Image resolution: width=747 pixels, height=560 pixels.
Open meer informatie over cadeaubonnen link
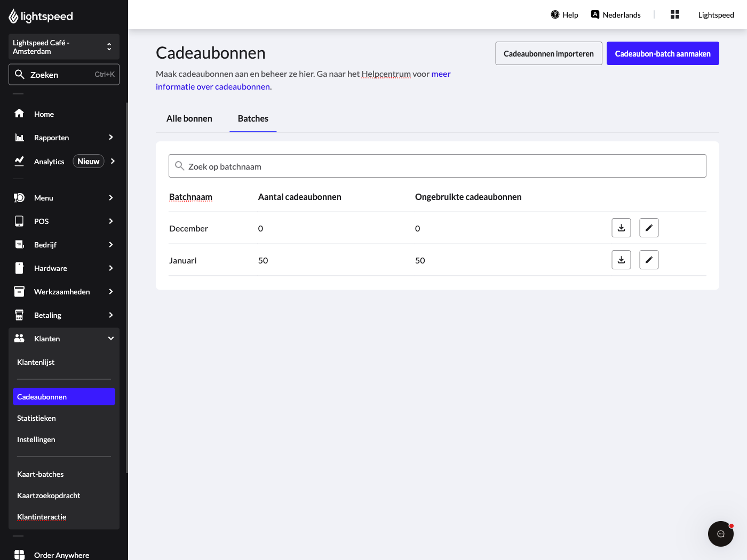click(x=303, y=80)
